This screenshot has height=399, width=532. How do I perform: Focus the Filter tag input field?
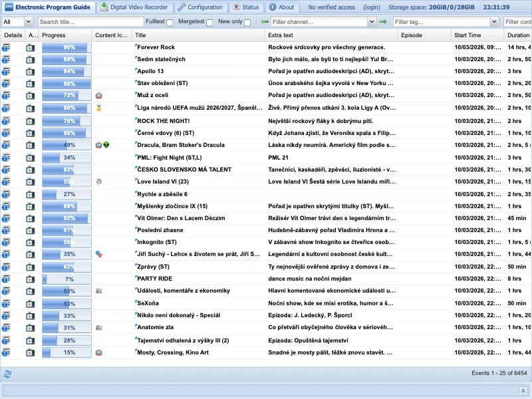pos(442,22)
